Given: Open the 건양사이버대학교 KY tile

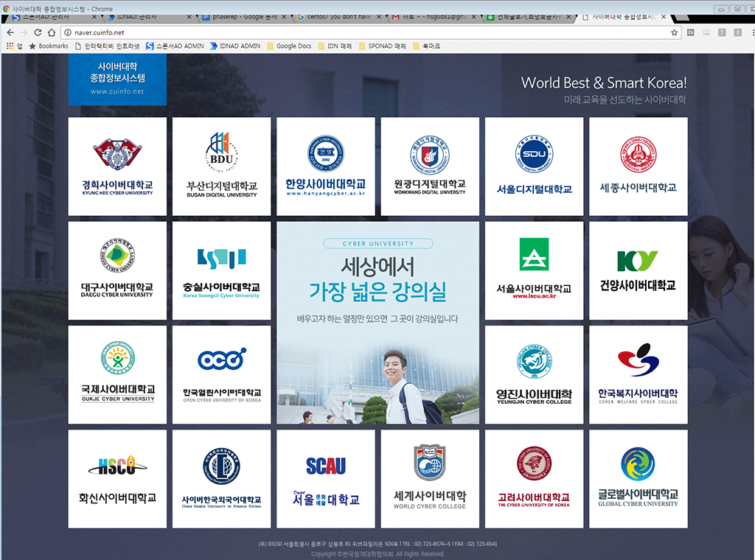Looking at the screenshot, I should [x=639, y=270].
